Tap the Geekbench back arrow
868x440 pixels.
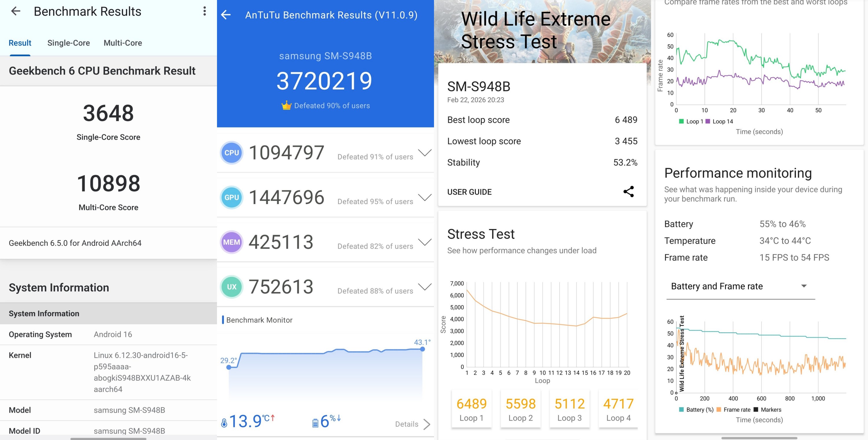(x=16, y=12)
